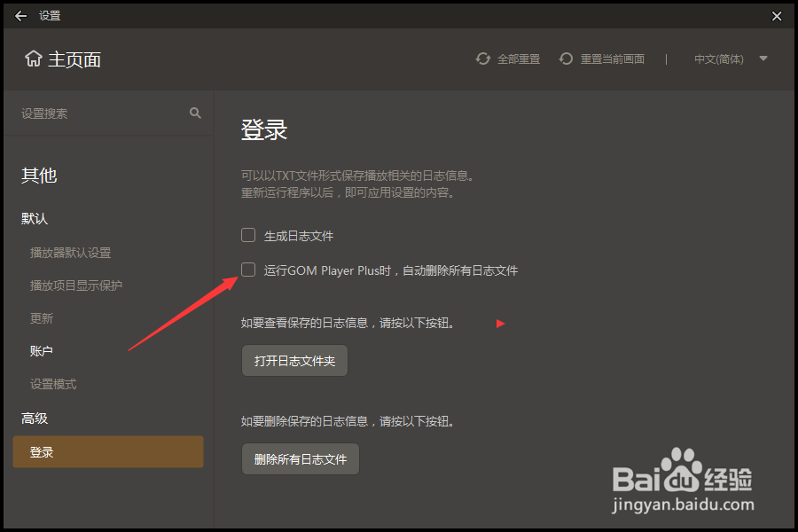Click the 打开日志文件夹 button
This screenshot has width=798, height=532.
pyautogui.click(x=294, y=361)
